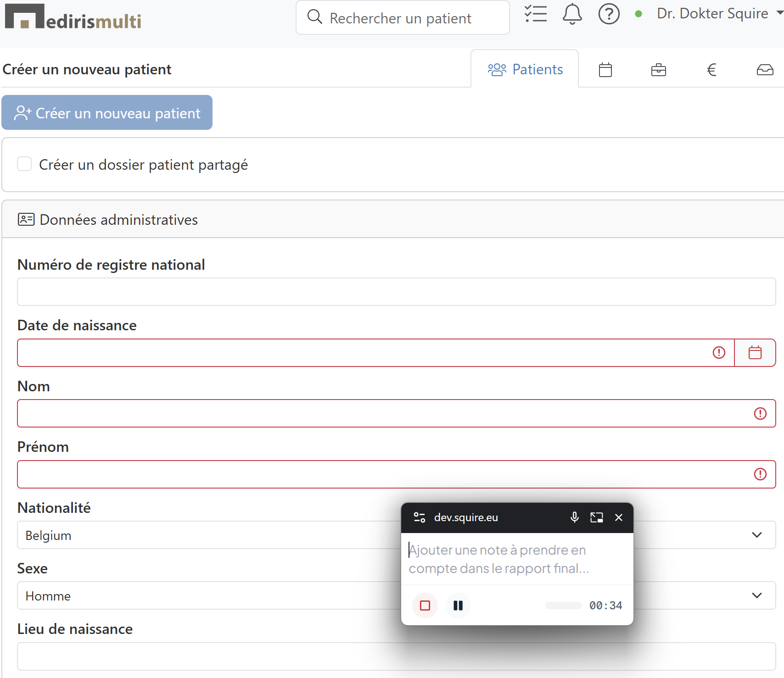The width and height of the screenshot is (784, 678).
Task: Click the audio level bar in the recorder
Action: (563, 606)
